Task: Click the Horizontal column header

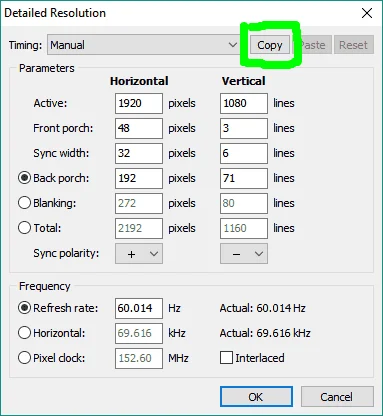Action: pos(139,81)
